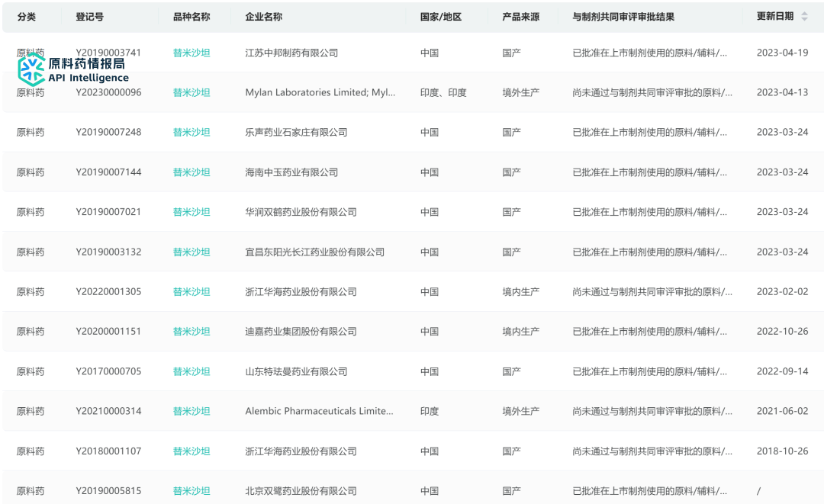Click company name 迪嘉药业集团股份有限公司
824x504 pixels.
pyautogui.click(x=301, y=331)
